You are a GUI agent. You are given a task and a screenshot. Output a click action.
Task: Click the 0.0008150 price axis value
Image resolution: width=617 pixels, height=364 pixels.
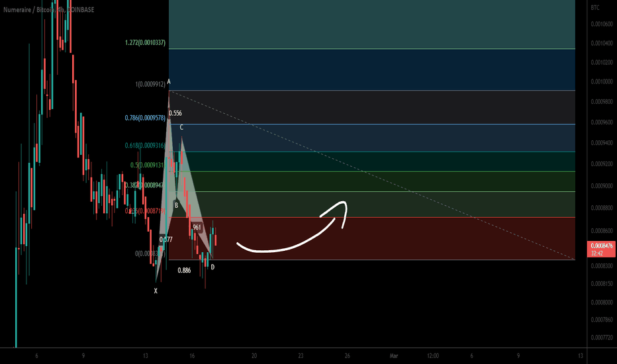tap(602, 283)
